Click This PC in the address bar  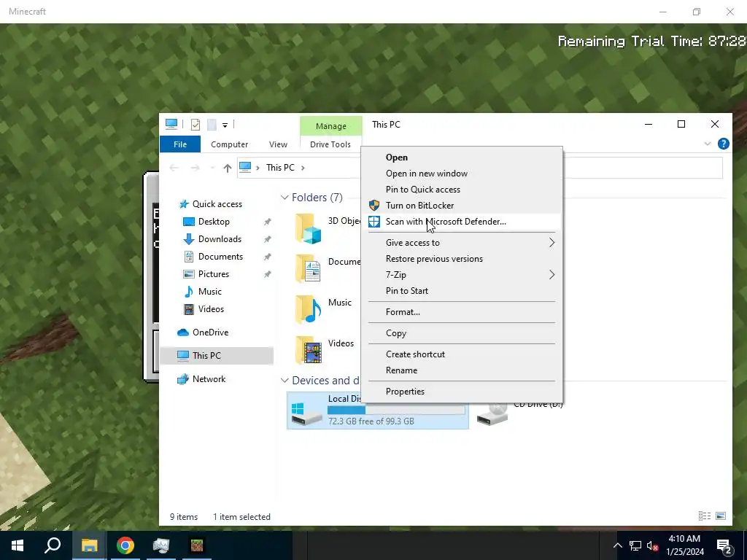tap(280, 168)
